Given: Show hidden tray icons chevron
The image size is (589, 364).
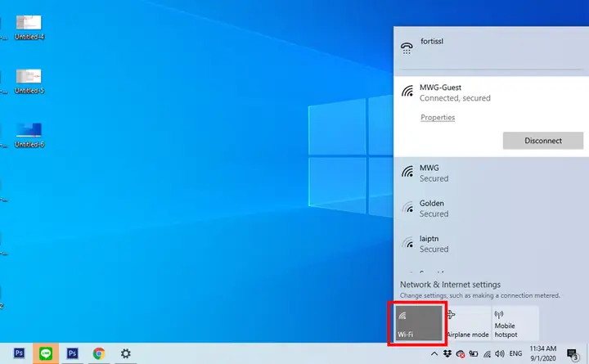Looking at the screenshot, I should coord(434,353).
